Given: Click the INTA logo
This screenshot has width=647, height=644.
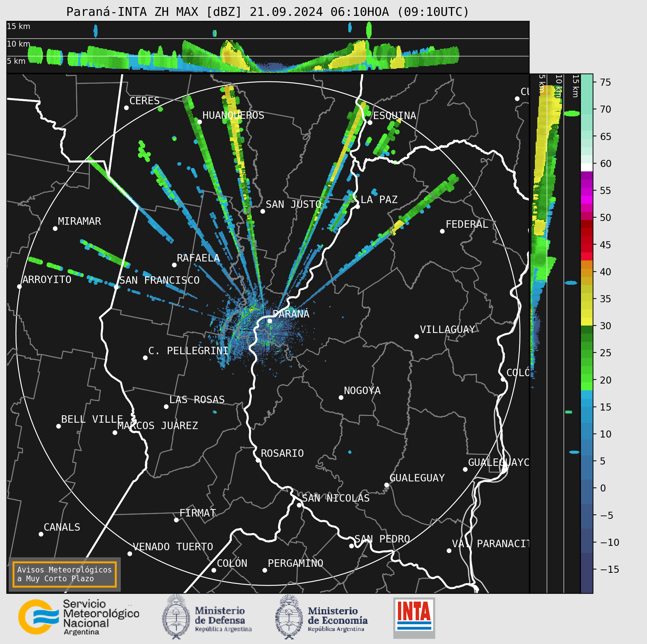Looking at the screenshot, I should point(414,618).
